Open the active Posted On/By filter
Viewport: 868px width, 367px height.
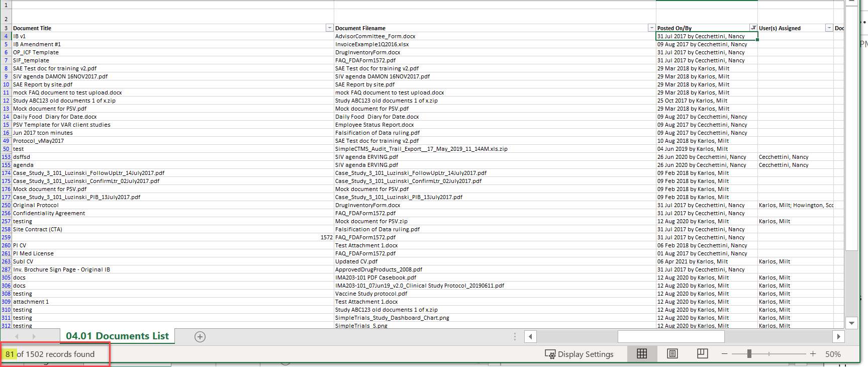tap(753, 28)
